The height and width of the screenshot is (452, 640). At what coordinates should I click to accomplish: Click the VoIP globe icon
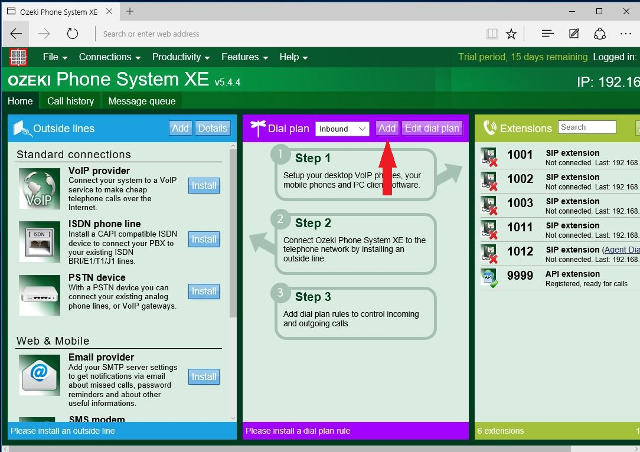pyautogui.click(x=39, y=189)
